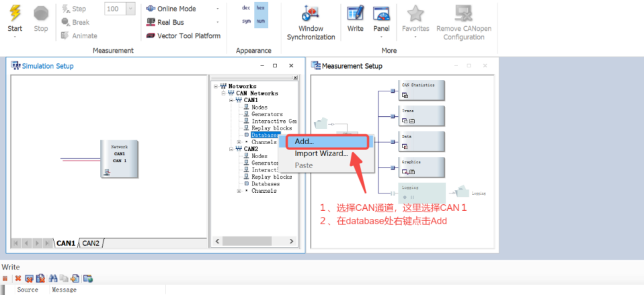Screen dimensions: 644x295
Task: Go to next tab navigation arrow
Action: [37, 243]
